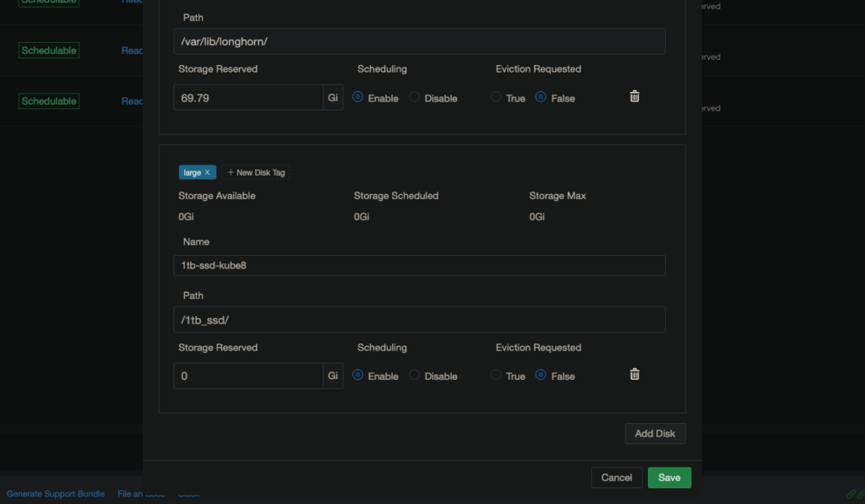
Task: Set Eviction Requested True for 1tb_ssd disk
Action: 496,375
